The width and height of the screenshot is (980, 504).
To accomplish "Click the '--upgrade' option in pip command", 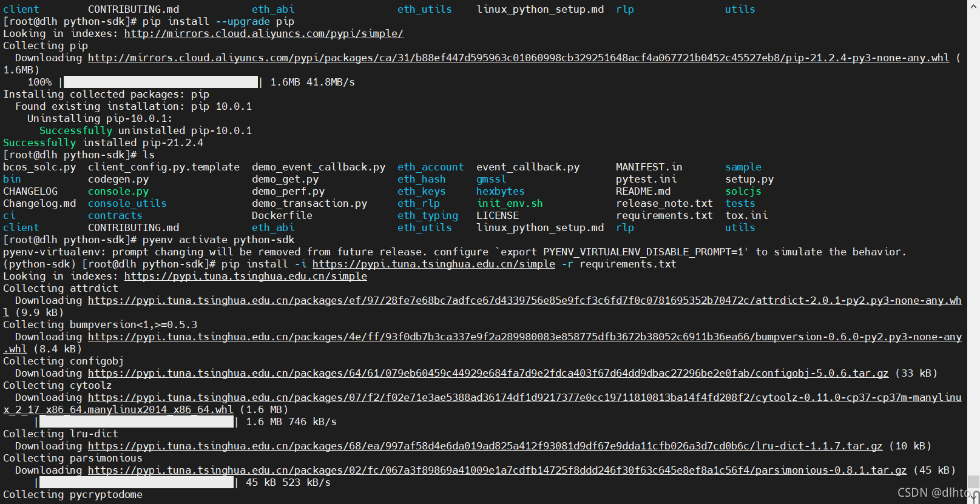I will [x=243, y=21].
